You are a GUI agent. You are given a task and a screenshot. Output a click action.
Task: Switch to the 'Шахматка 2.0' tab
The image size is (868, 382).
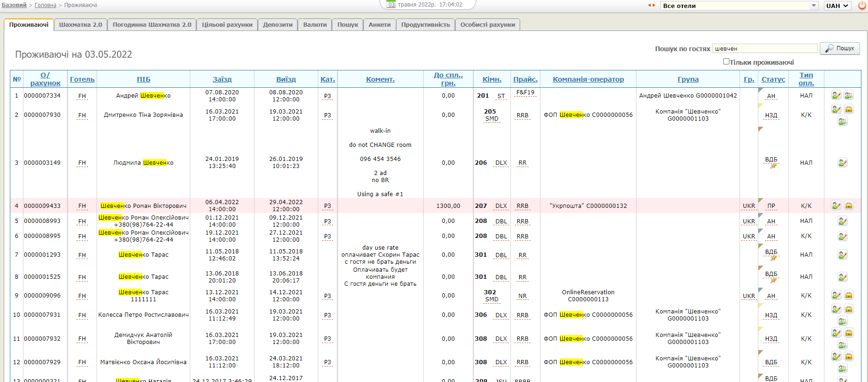[81, 25]
